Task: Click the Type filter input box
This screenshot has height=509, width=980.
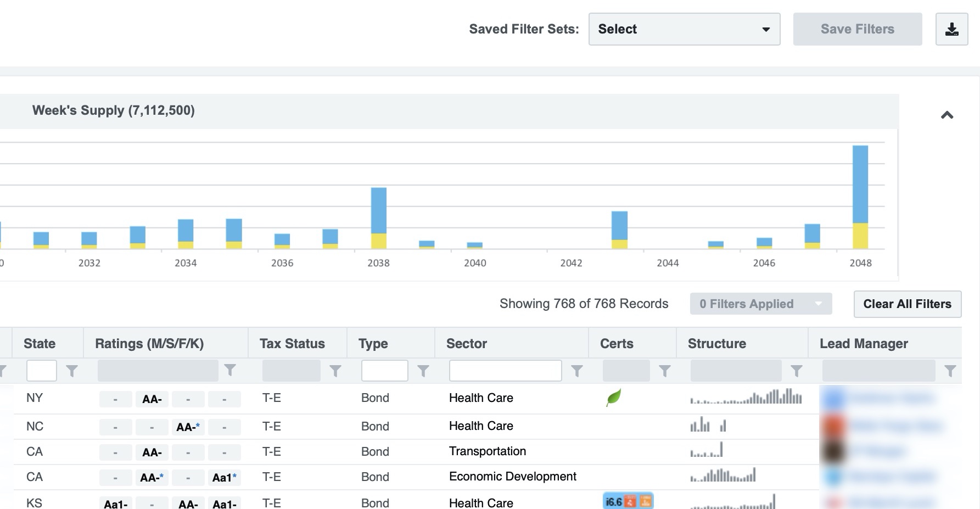Action: pos(384,371)
